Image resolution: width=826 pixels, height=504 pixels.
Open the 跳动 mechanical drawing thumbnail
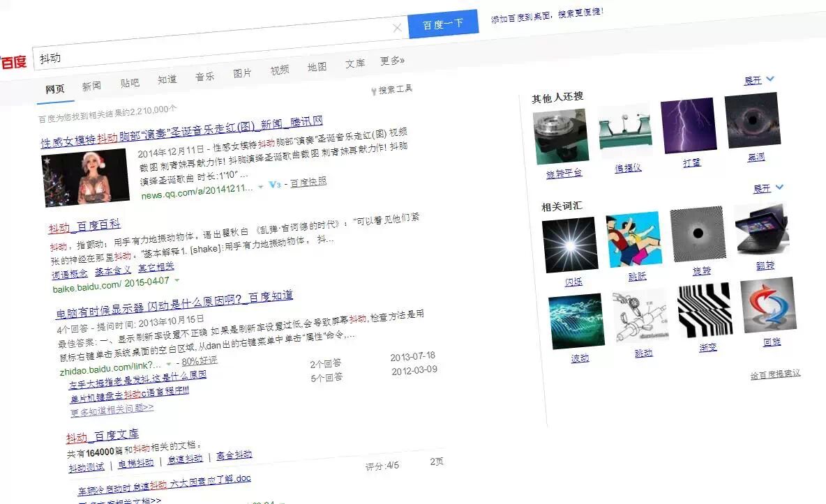(x=640, y=316)
